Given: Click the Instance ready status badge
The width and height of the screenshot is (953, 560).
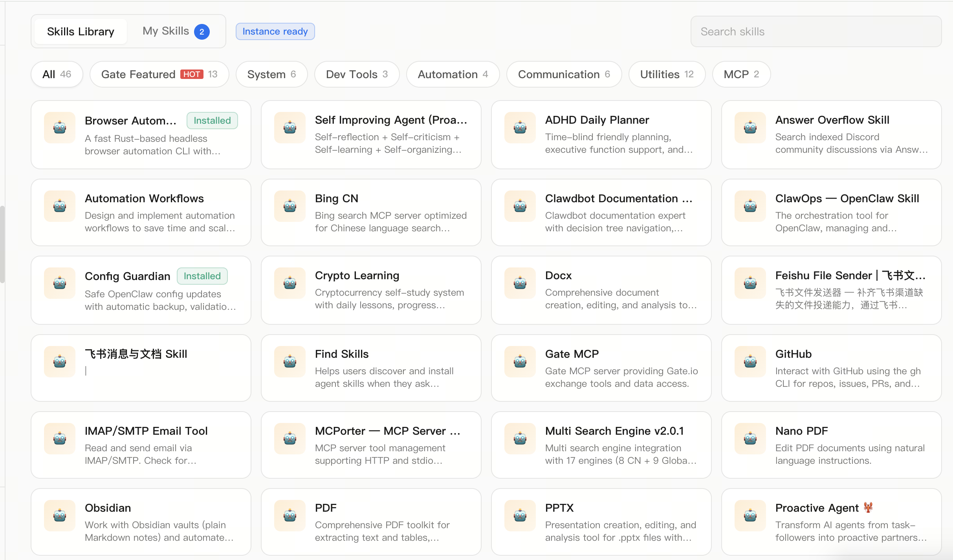Looking at the screenshot, I should tap(275, 31).
